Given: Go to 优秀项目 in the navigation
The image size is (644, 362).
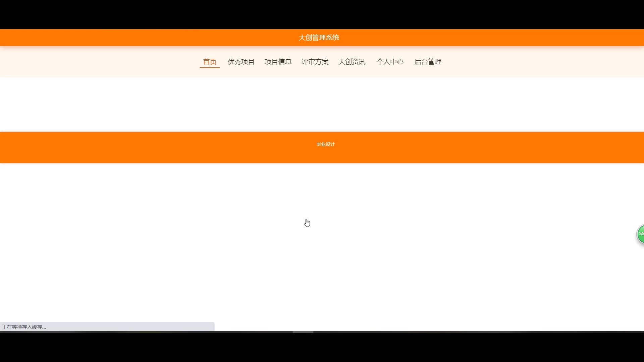Looking at the screenshot, I should [x=241, y=62].
